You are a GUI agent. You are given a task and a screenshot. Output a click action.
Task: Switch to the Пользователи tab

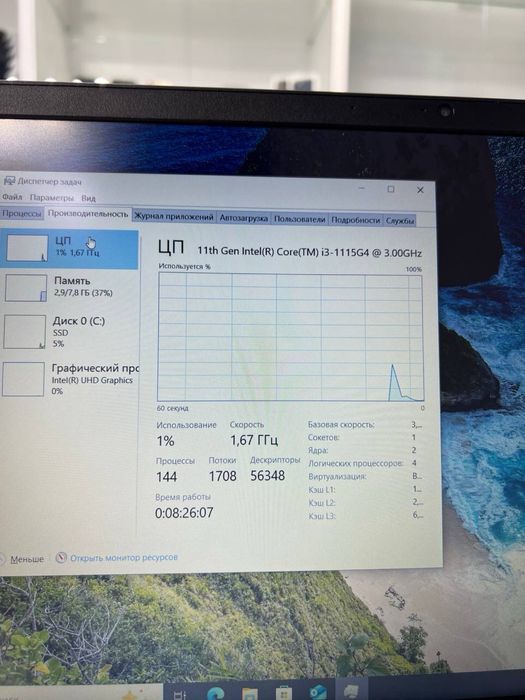coord(300,219)
